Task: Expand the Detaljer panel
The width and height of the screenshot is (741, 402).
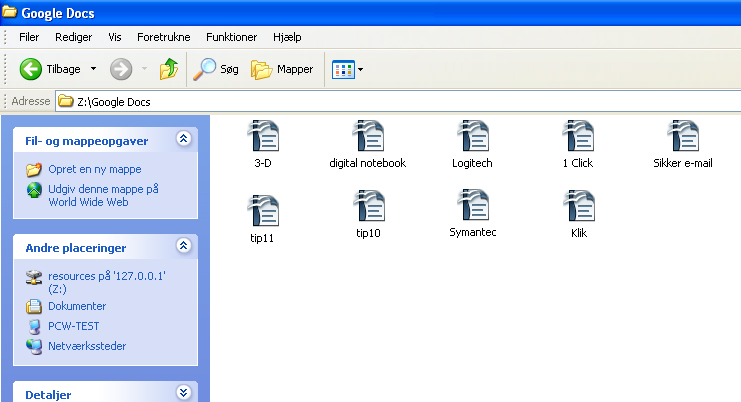Action: pos(183,393)
